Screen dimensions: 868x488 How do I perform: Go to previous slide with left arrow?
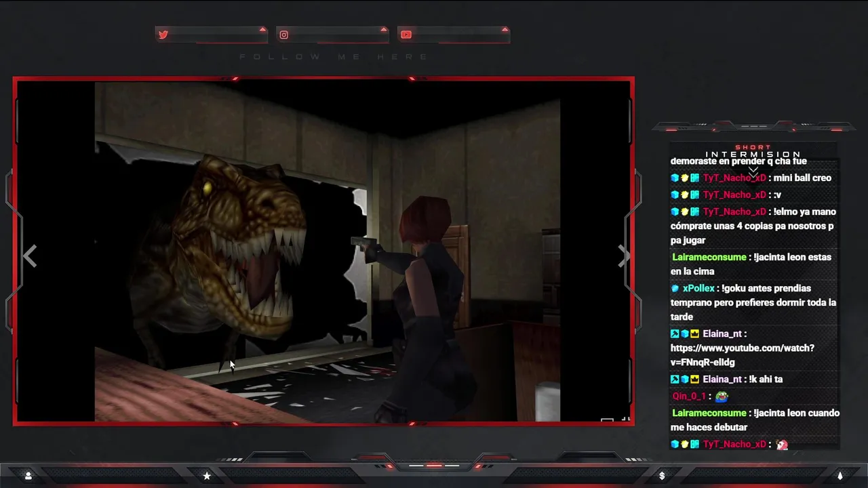[x=30, y=256]
